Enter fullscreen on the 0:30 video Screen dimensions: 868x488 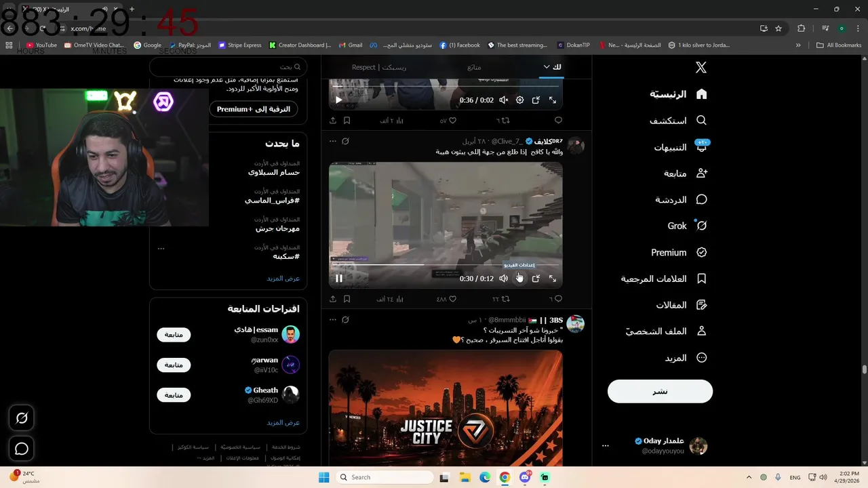(x=553, y=279)
